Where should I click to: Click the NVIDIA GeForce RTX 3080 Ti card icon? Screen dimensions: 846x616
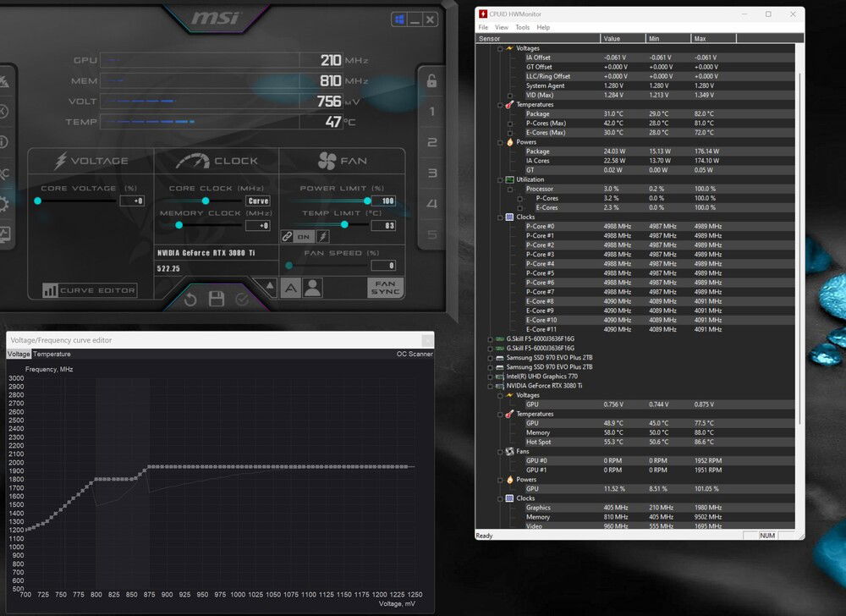(x=500, y=386)
